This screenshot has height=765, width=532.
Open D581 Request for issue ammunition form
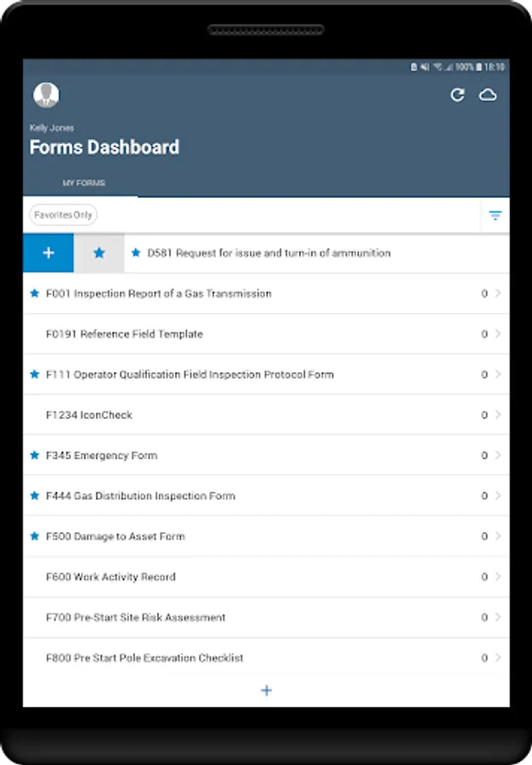coord(269,253)
